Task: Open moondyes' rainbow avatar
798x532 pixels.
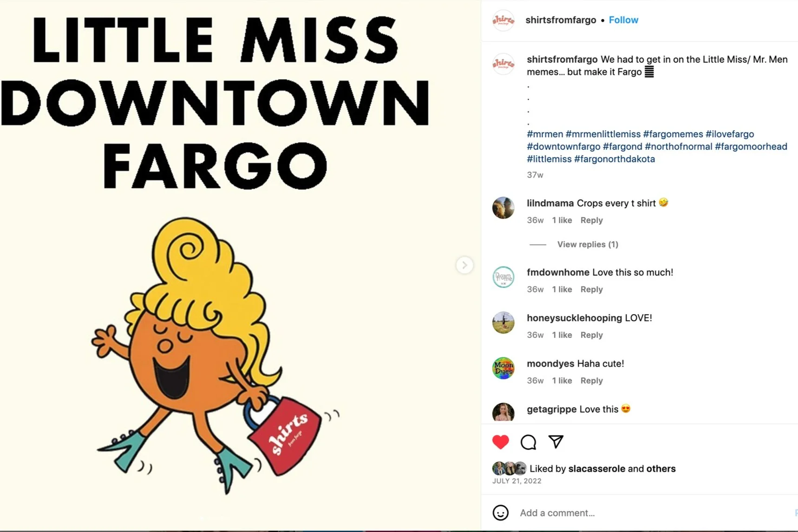Action: pos(503,368)
